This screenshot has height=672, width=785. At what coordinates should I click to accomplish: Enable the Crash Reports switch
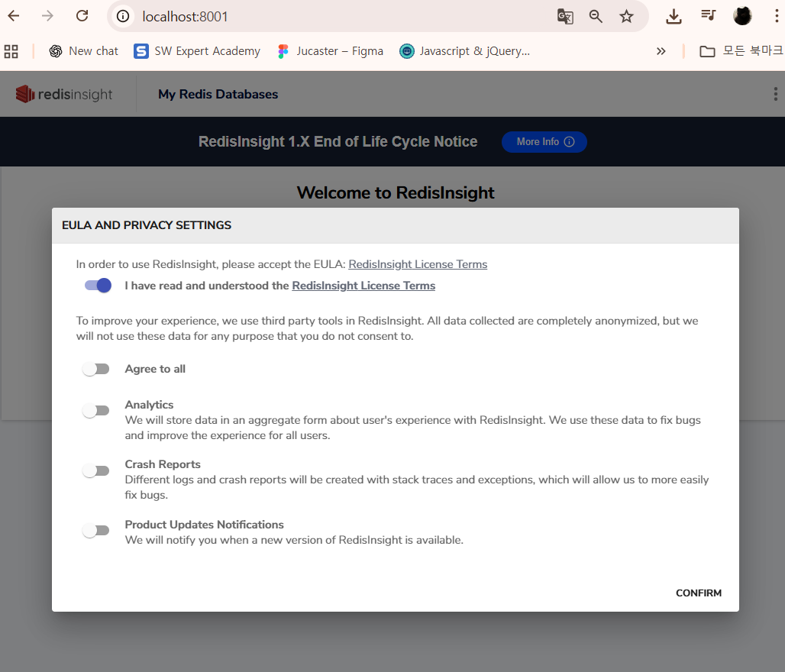pyautogui.click(x=96, y=470)
